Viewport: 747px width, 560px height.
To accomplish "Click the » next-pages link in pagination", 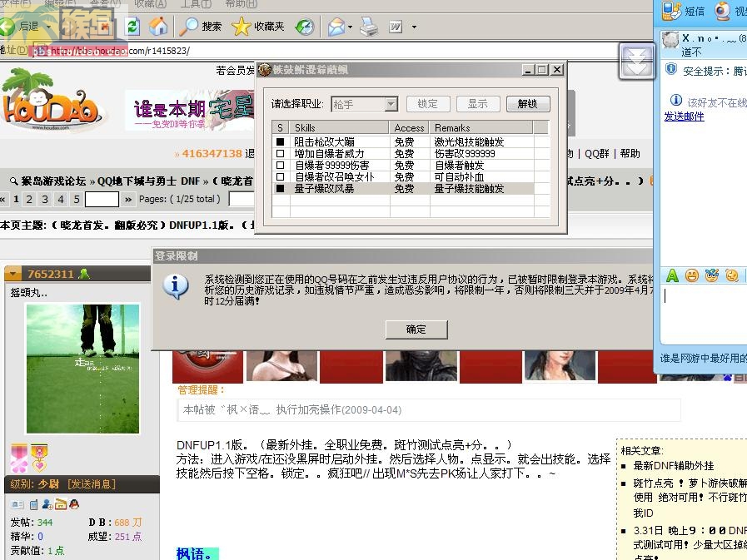I will (128, 200).
